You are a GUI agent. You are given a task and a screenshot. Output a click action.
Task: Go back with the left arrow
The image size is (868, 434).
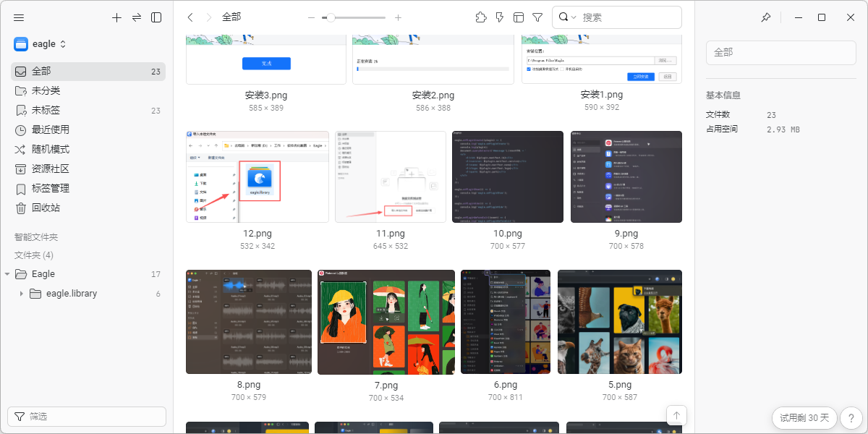click(x=190, y=17)
